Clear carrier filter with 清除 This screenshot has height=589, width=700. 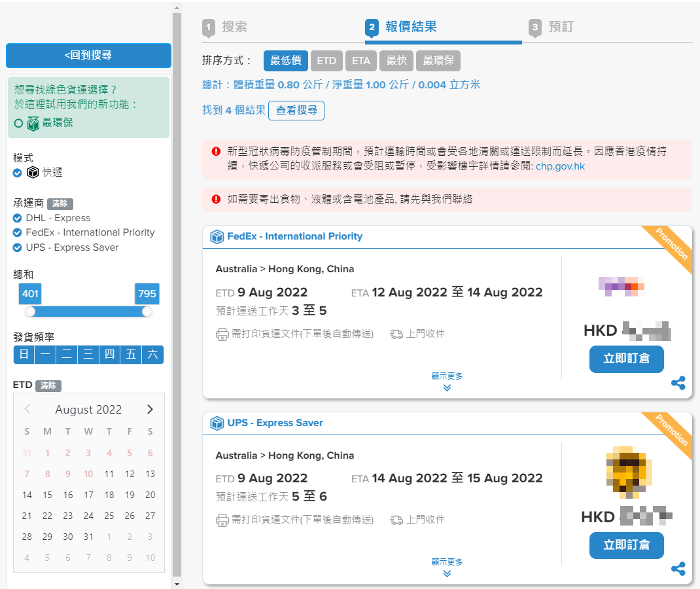pos(60,204)
